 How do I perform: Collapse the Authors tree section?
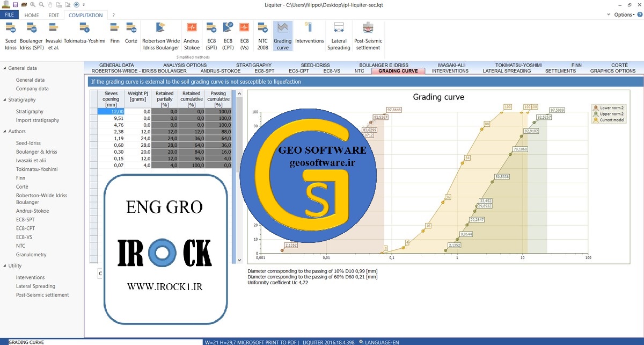(5, 131)
